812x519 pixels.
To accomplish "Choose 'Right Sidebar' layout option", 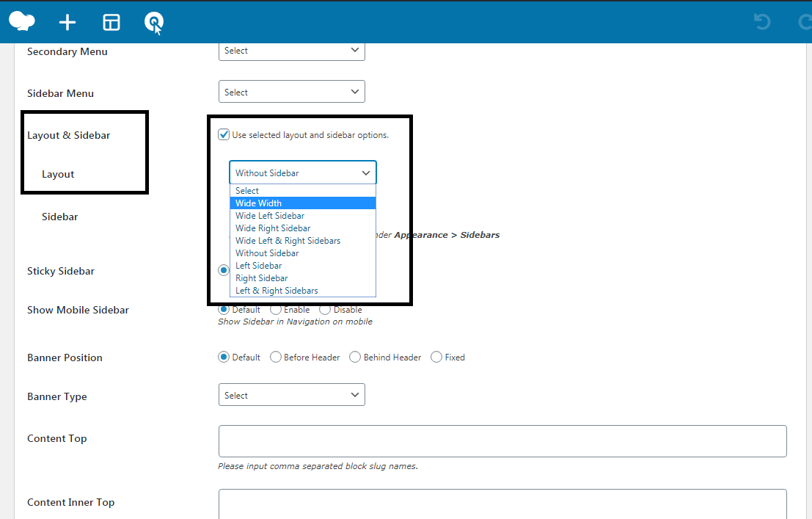I will click(303, 278).
